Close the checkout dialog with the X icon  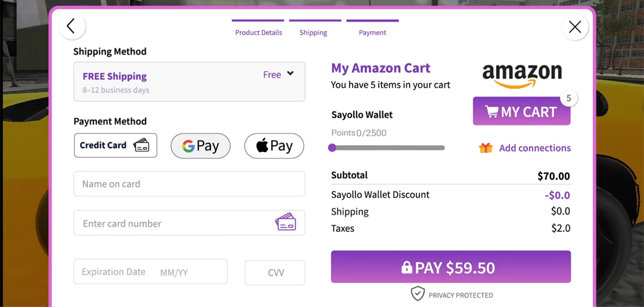(575, 27)
